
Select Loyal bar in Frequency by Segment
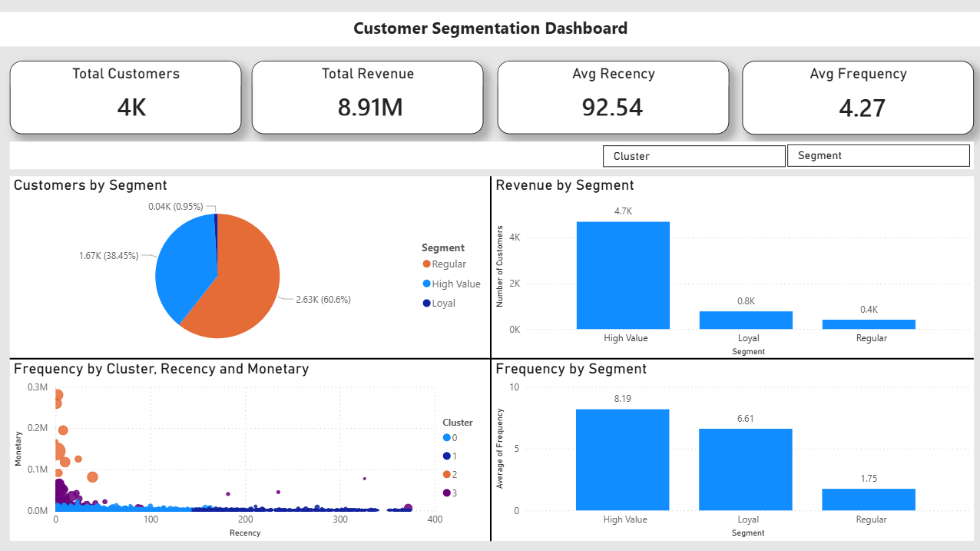click(746, 470)
